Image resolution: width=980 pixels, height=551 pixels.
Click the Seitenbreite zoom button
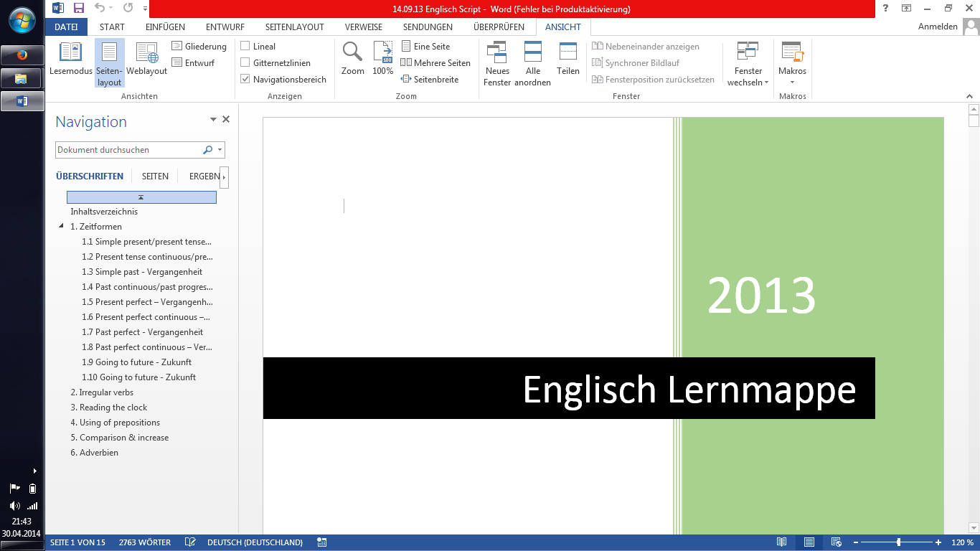(x=430, y=80)
